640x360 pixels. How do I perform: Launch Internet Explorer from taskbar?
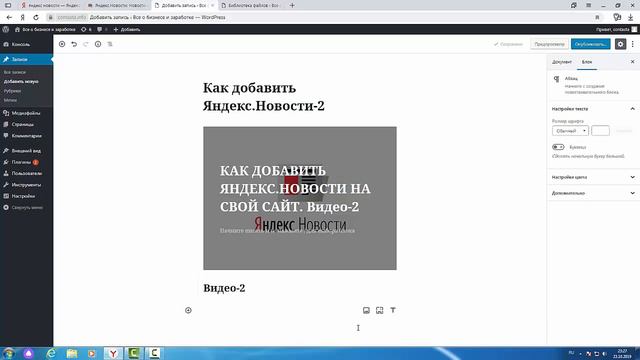pos(51,353)
